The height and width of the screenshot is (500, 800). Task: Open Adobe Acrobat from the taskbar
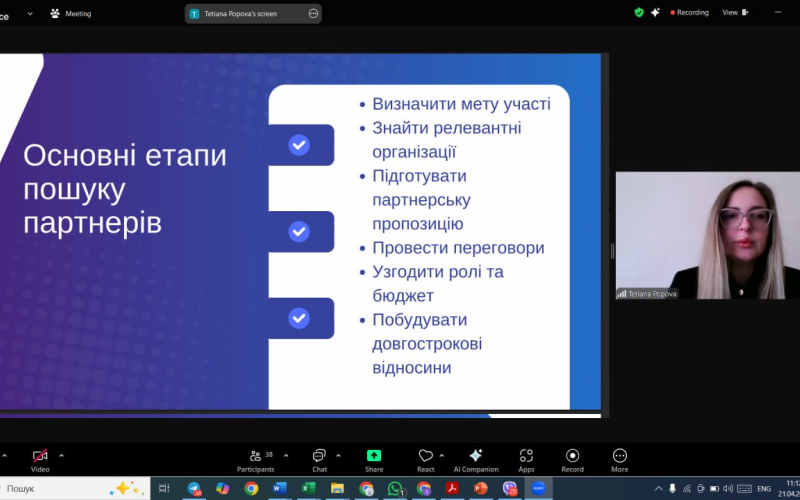click(452, 488)
